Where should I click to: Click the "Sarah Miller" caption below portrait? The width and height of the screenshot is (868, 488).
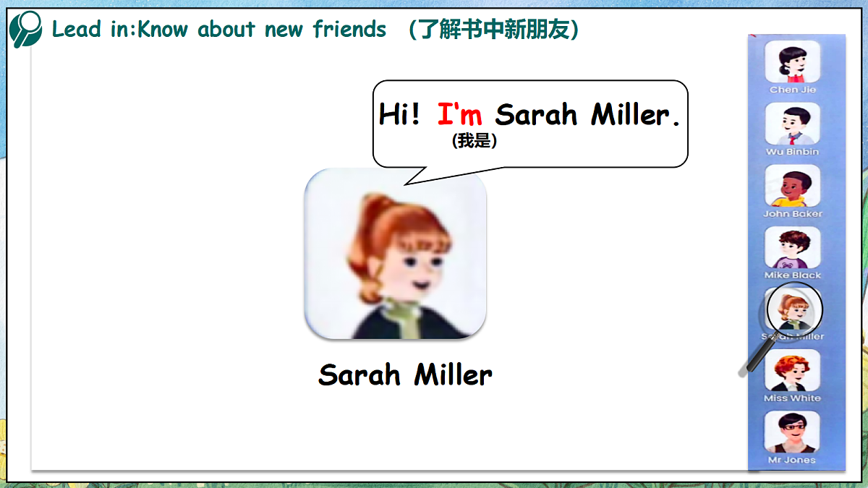coord(405,375)
